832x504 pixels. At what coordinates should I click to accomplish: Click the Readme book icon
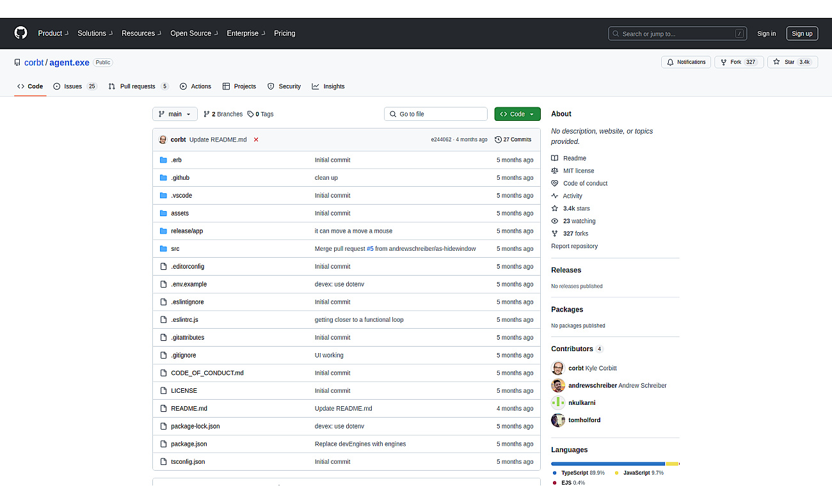click(x=555, y=158)
